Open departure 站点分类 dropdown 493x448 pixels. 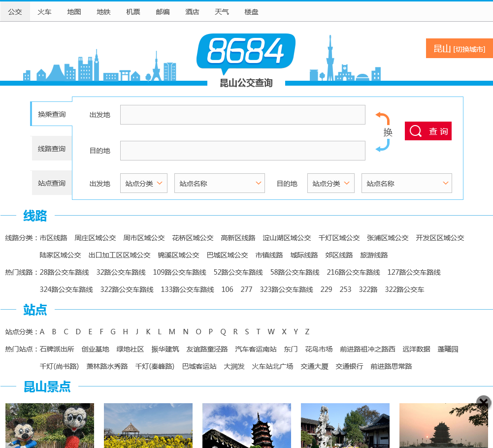[144, 183]
